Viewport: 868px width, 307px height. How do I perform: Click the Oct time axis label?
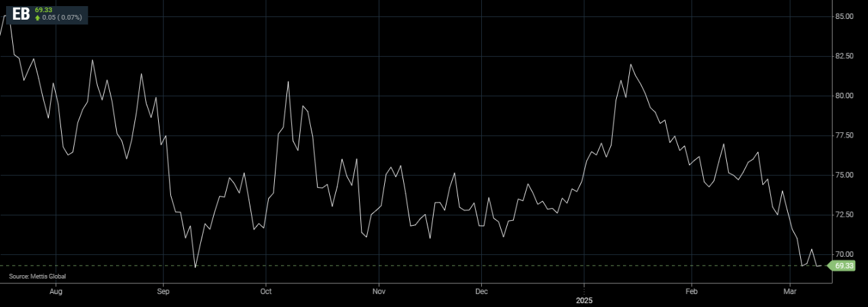tap(266, 291)
